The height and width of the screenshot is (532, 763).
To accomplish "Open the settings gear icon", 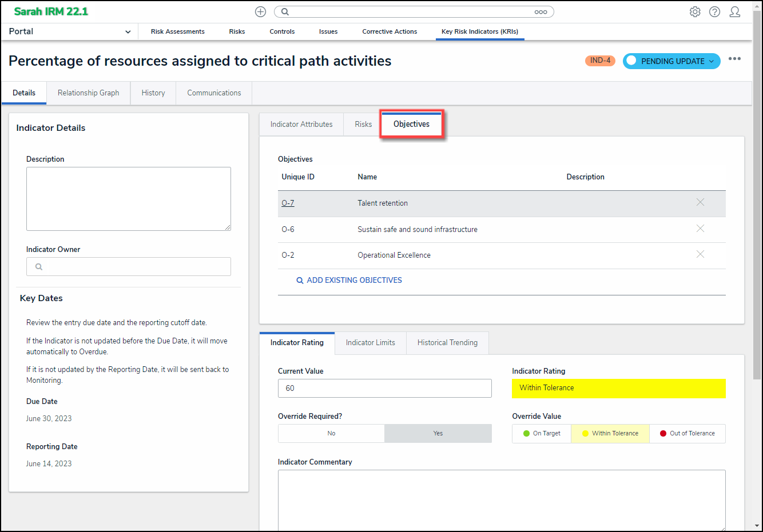I will (695, 11).
